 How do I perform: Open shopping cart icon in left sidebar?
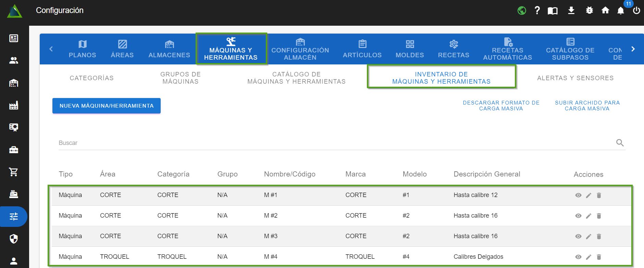tap(14, 172)
